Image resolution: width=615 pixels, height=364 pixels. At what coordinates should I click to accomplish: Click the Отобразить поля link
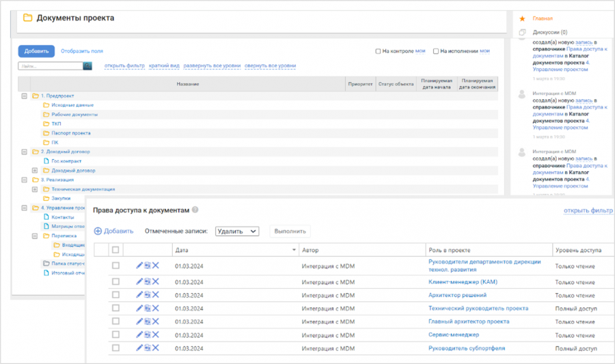point(82,51)
